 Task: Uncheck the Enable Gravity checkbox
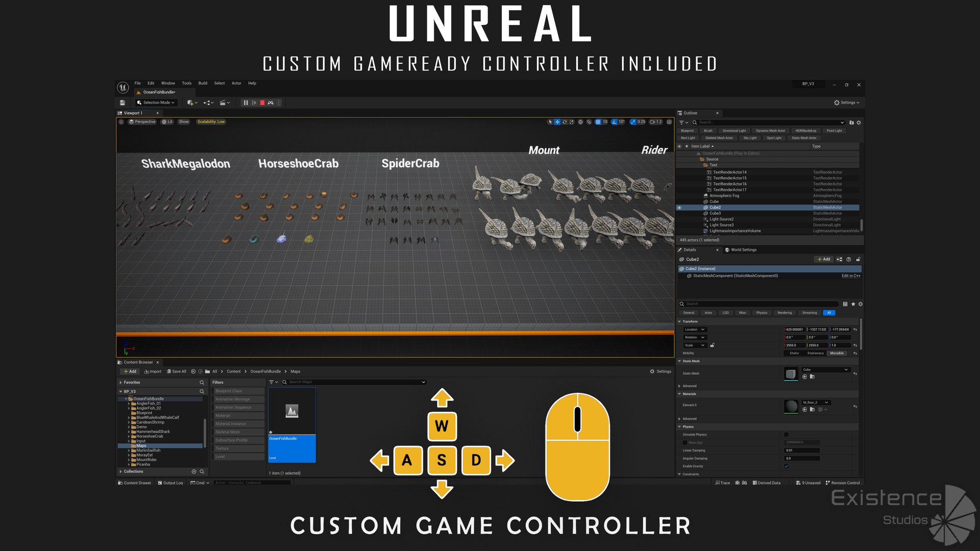click(x=786, y=466)
